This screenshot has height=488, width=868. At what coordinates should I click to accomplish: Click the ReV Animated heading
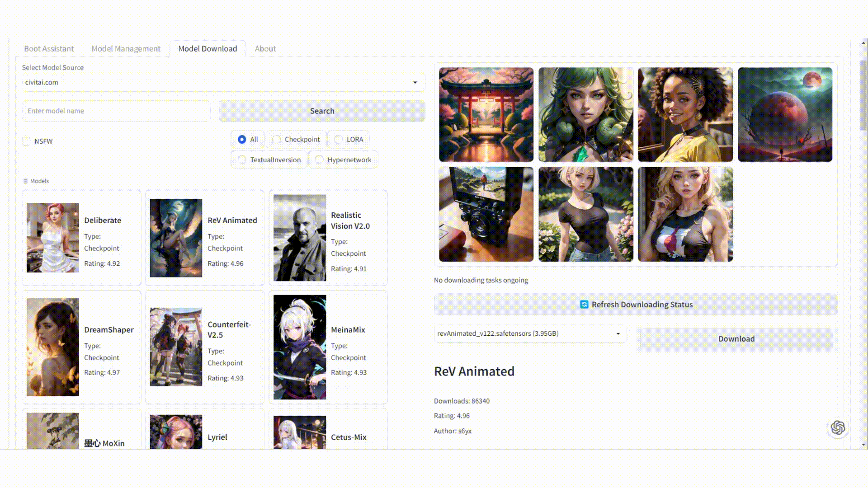point(474,371)
